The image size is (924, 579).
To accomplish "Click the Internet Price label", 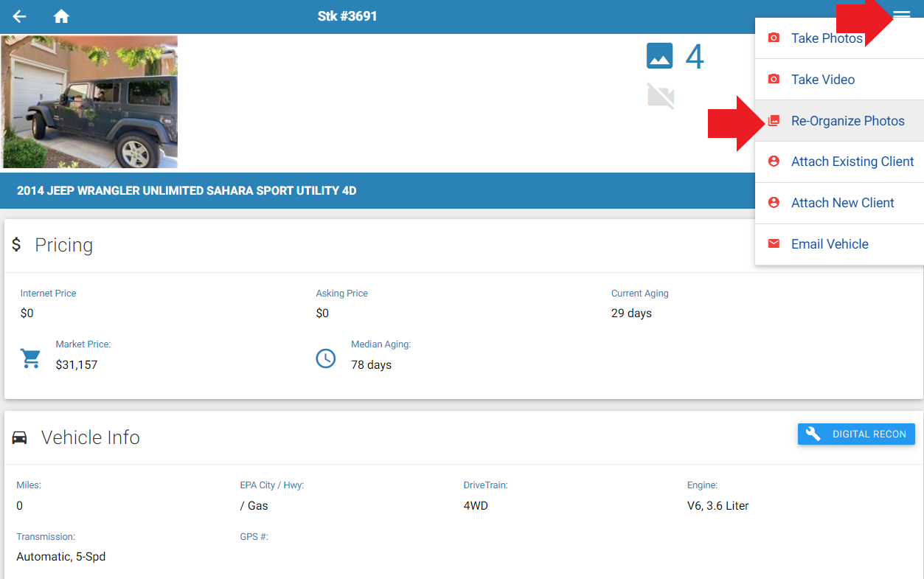I will 48,294.
